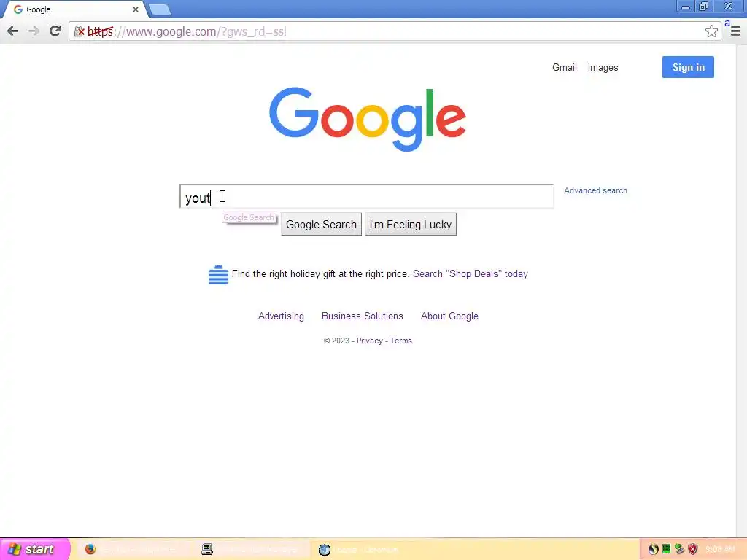
Task: Click the first black round tray icon
Action: click(653, 550)
